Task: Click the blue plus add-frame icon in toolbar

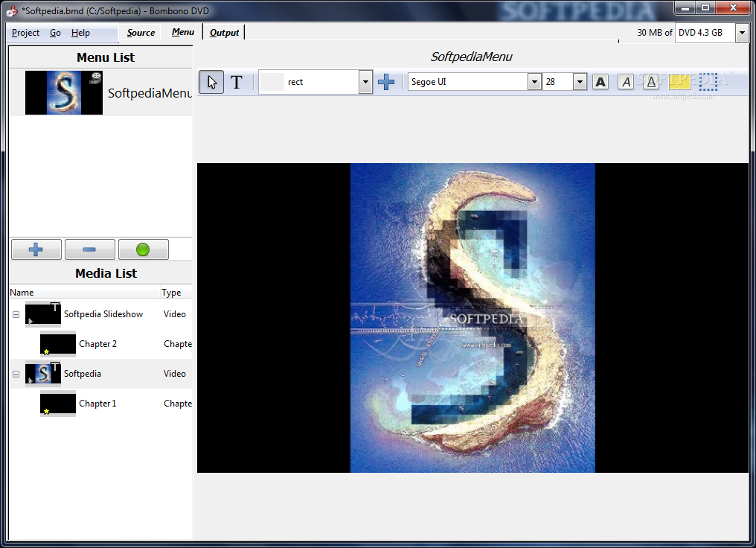Action: pyautogui.click(x=386, y=82)
